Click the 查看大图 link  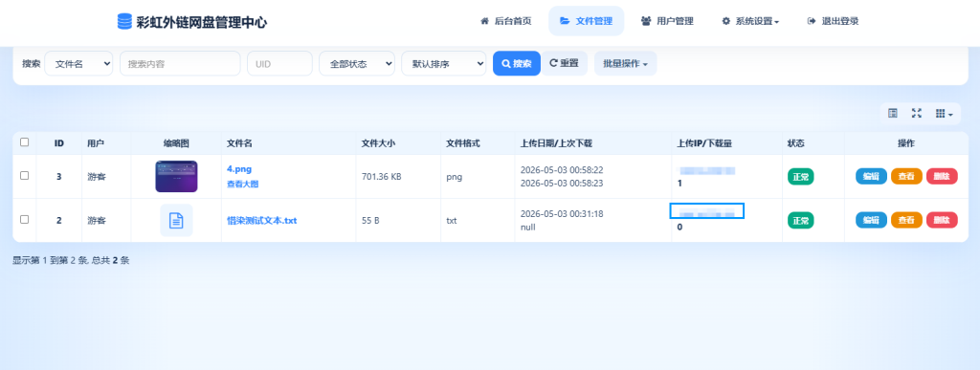pyautogui.click(x=242, y=185)
